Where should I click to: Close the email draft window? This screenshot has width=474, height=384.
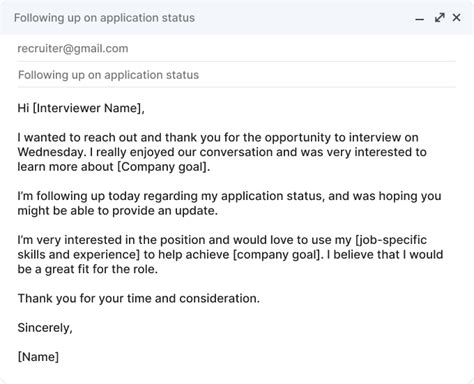(x=456, y=17)
